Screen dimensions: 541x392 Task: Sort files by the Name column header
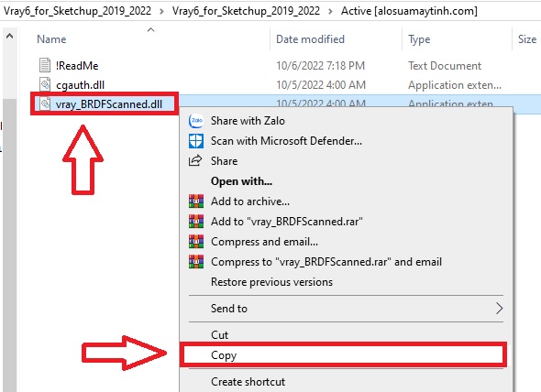pos(51,39)
